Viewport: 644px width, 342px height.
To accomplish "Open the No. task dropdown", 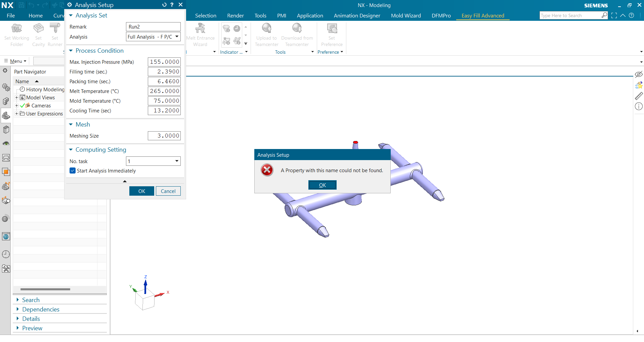I will (x=177, y=161).
